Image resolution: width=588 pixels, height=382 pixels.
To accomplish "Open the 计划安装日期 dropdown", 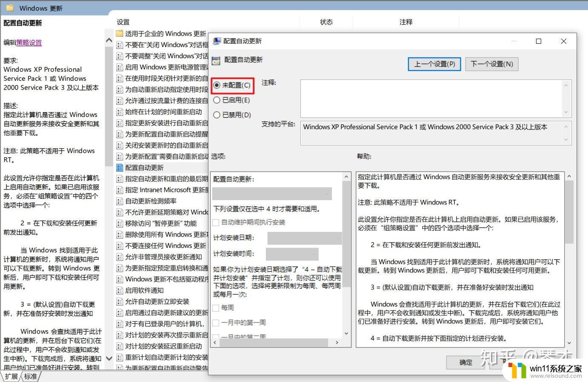I will tap(304, 238).
